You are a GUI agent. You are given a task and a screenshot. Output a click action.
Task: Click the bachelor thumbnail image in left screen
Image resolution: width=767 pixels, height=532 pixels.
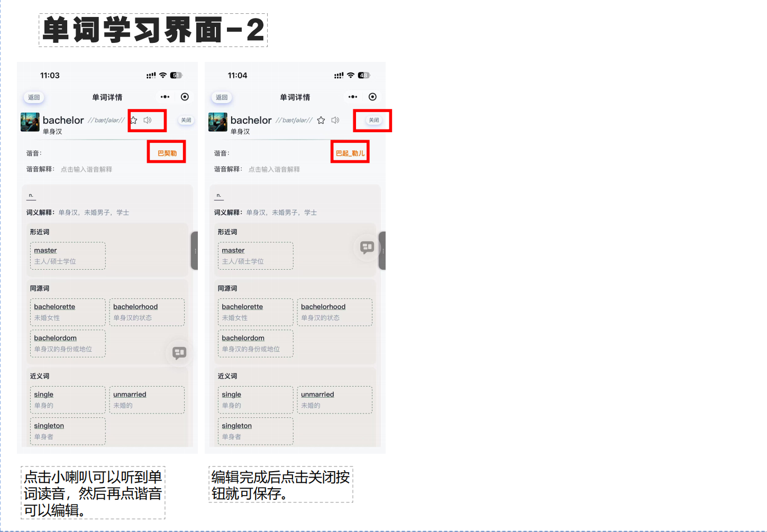click(30, 122)
